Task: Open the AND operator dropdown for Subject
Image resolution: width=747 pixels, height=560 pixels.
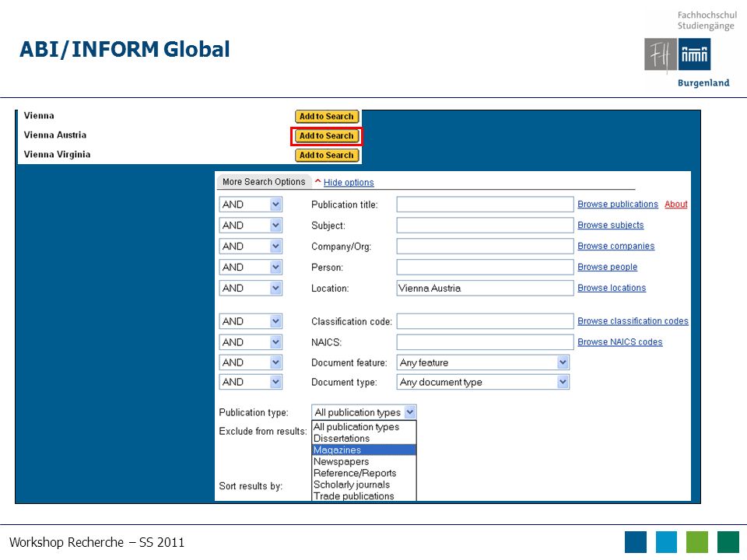Action: point(251,226)
